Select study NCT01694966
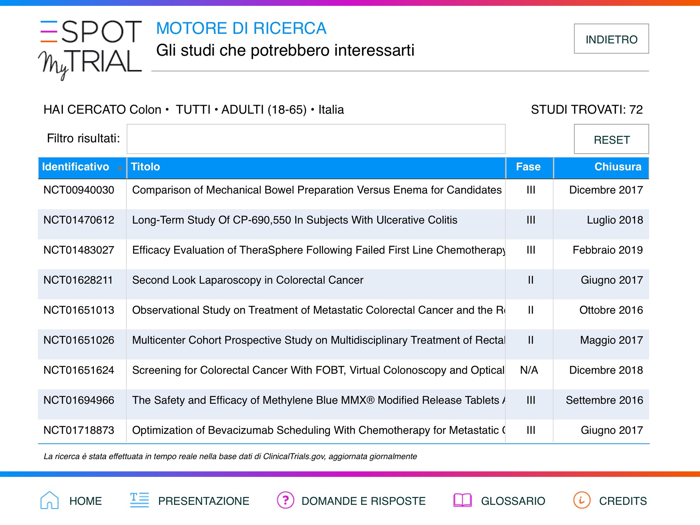700x525 pixels. point(79,400)
